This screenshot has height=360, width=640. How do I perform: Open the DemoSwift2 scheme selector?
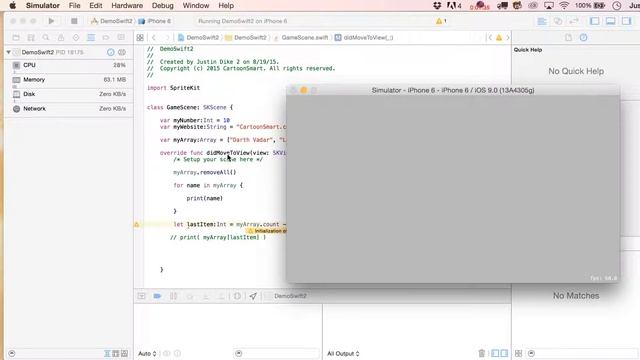point(112,21)
